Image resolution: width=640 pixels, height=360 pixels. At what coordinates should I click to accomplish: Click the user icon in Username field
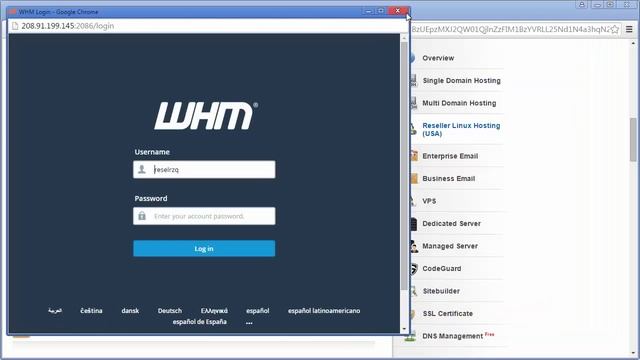(x=142, y=169)
